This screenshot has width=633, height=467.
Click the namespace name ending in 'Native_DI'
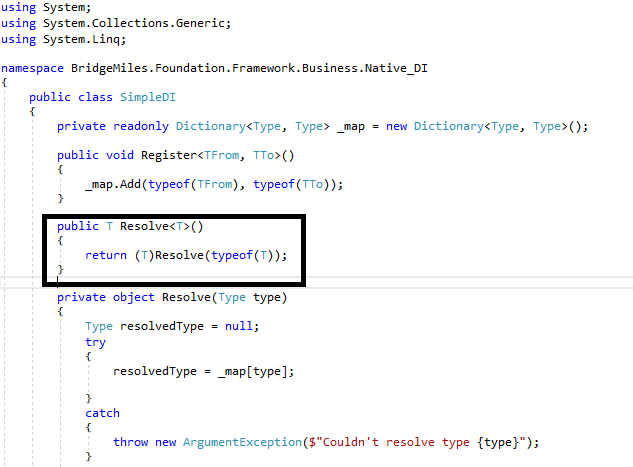249,68
